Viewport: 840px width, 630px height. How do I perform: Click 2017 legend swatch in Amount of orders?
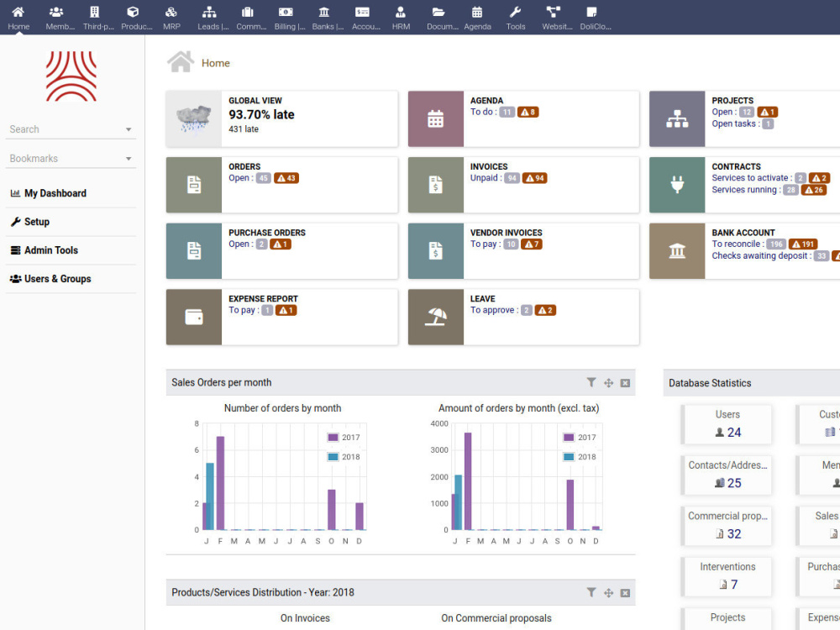[x=569, y=437]
